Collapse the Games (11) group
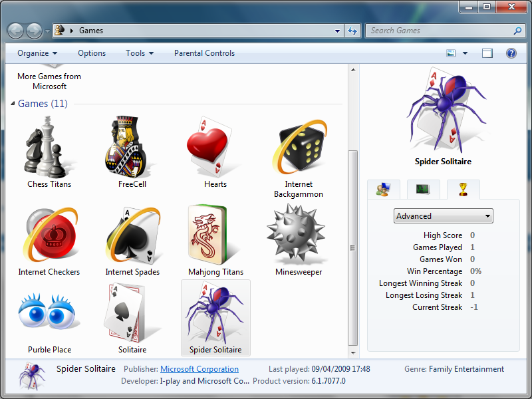The width and height of the screenshot is (532, 399). (13, 104)
